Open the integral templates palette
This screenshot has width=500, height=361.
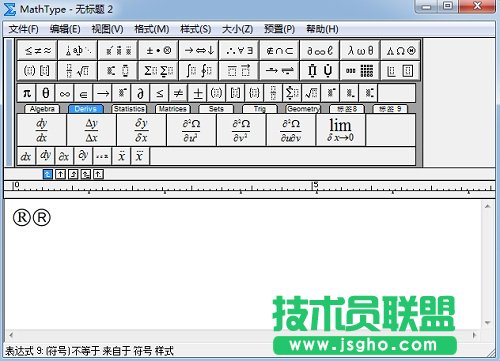point(199,70)
